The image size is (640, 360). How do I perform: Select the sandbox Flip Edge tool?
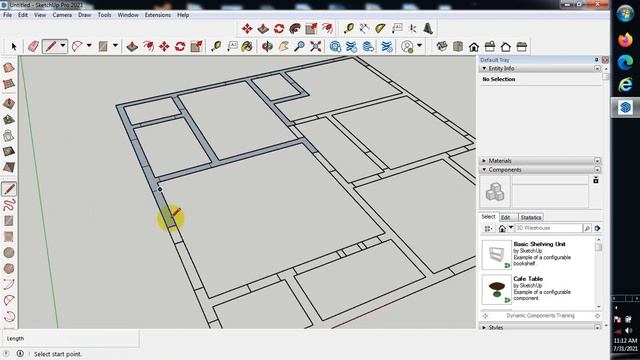[x=9, y=167]
